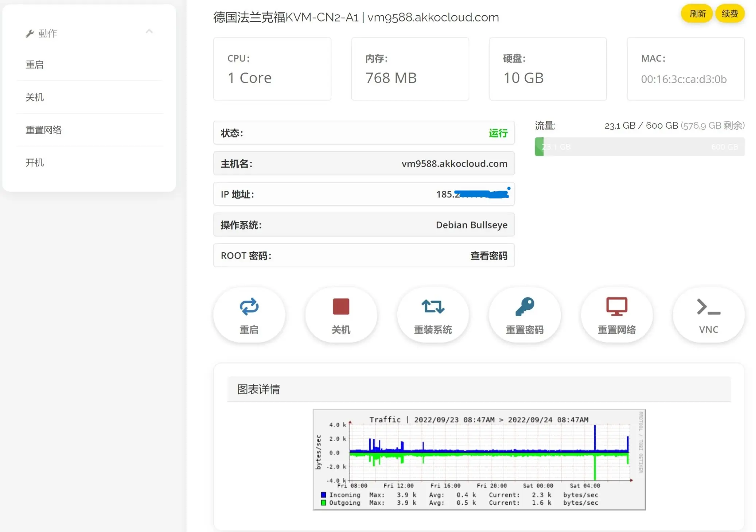Click the 运行 status value
This screenshot has height=532, width=756.
pyautogui.click(x=498, y=133)
